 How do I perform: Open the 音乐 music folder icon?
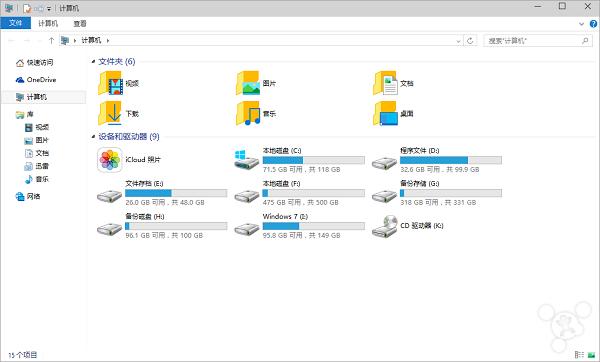(x=248, y=113)
